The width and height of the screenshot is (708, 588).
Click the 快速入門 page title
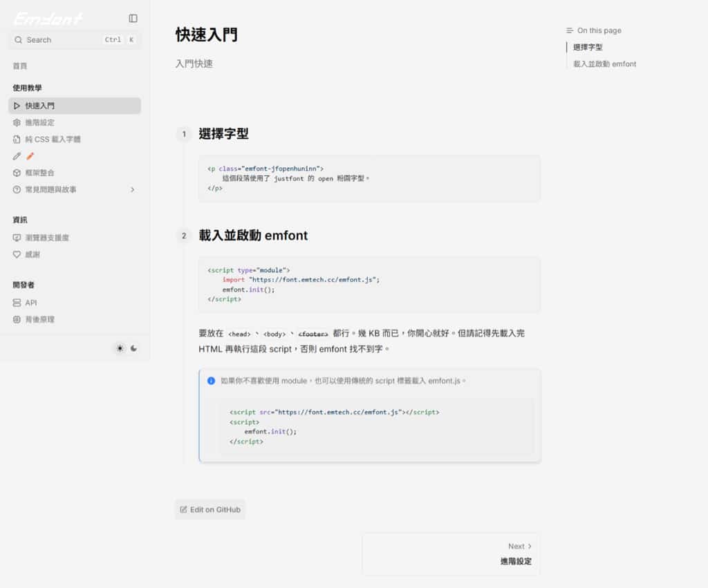[x=206, y=35]
